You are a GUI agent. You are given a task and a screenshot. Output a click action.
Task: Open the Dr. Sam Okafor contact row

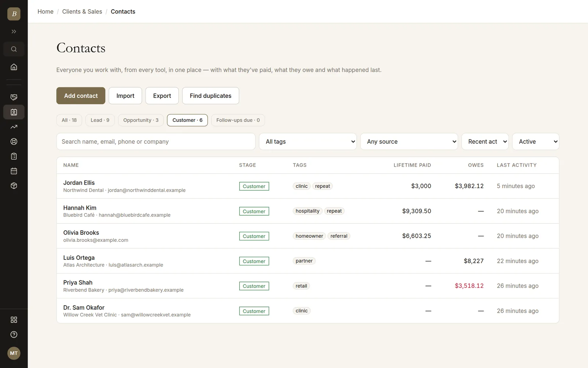tap(308, 311)
